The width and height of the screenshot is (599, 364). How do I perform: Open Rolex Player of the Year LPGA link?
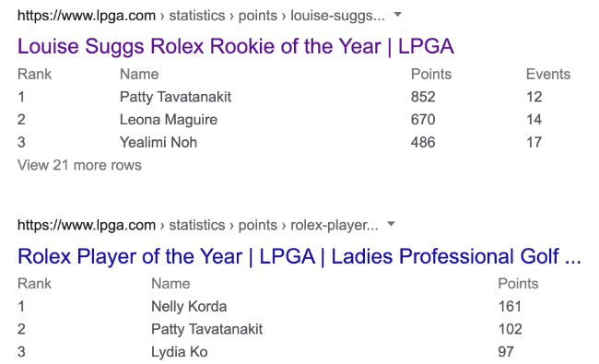tap(299, 256)
